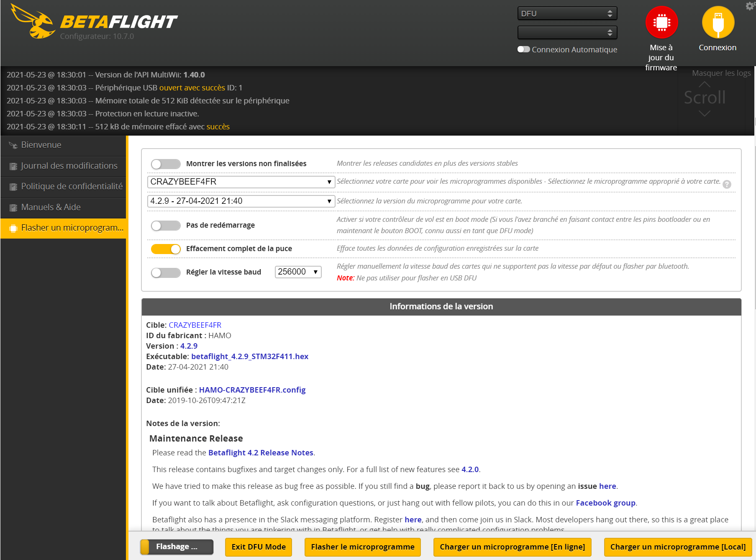Open the Politique de confidentialité page

tap(72, 186)
